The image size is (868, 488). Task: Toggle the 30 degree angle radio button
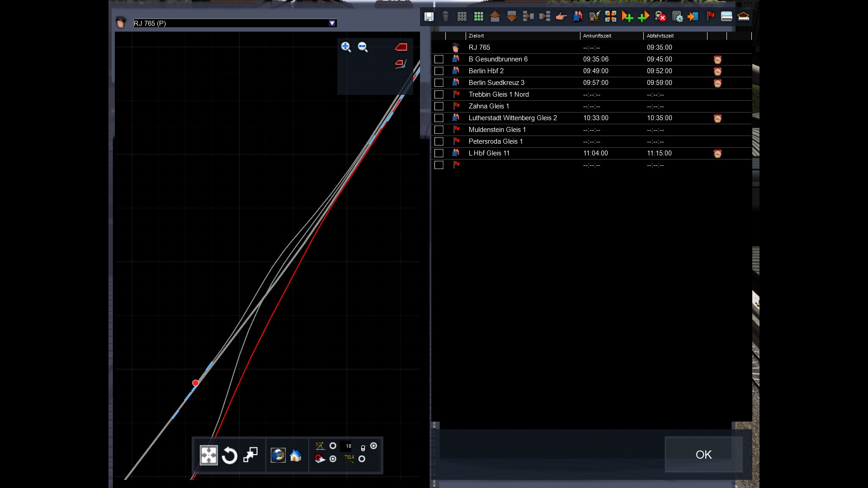point(333,446)
